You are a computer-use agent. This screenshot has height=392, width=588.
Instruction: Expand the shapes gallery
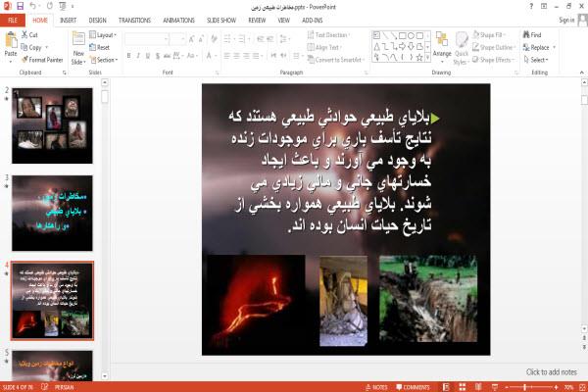point(428,58)
